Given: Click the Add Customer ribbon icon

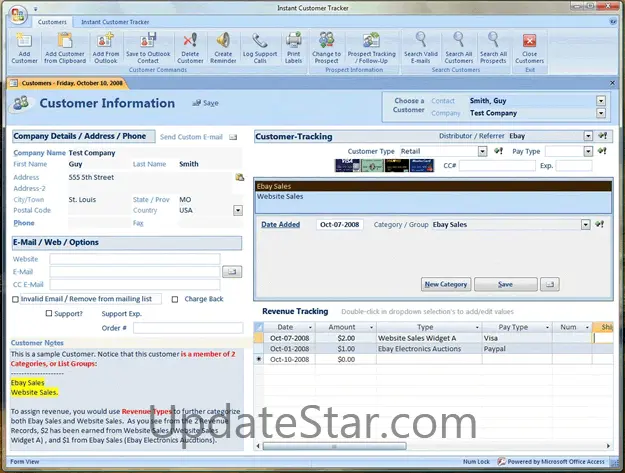Looking at the screenshot, I should coord(24,41).
